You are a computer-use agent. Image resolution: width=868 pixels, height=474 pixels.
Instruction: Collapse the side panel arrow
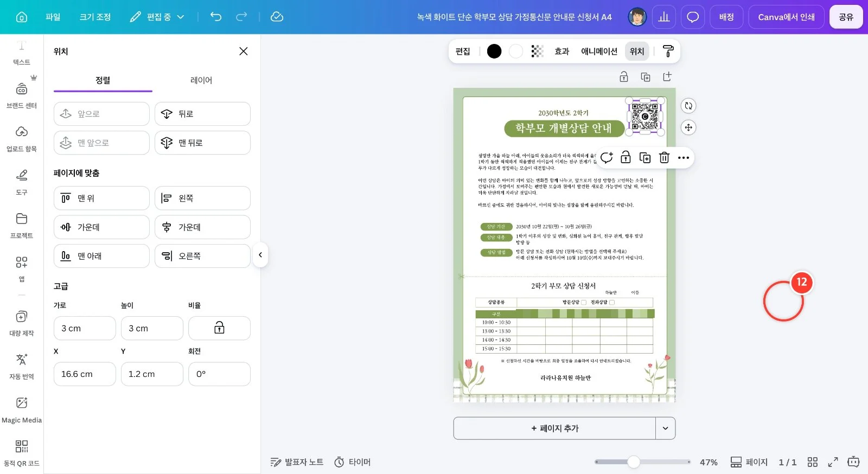pyautogui.click(x=260, y=255)
